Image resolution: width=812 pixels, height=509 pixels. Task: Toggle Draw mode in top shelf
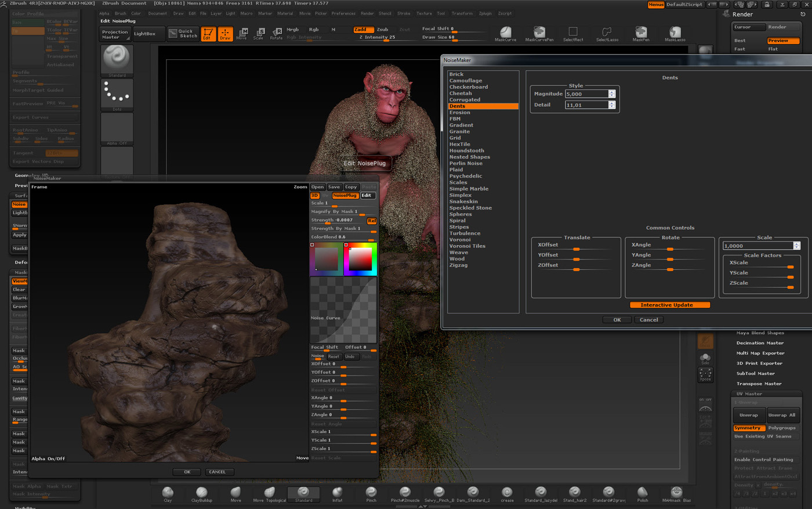coord(225,34)
